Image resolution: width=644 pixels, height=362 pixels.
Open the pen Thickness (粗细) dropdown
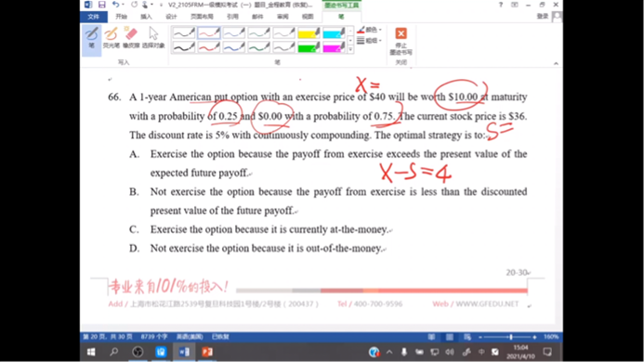pyautogui.click(x=369, y=40)
